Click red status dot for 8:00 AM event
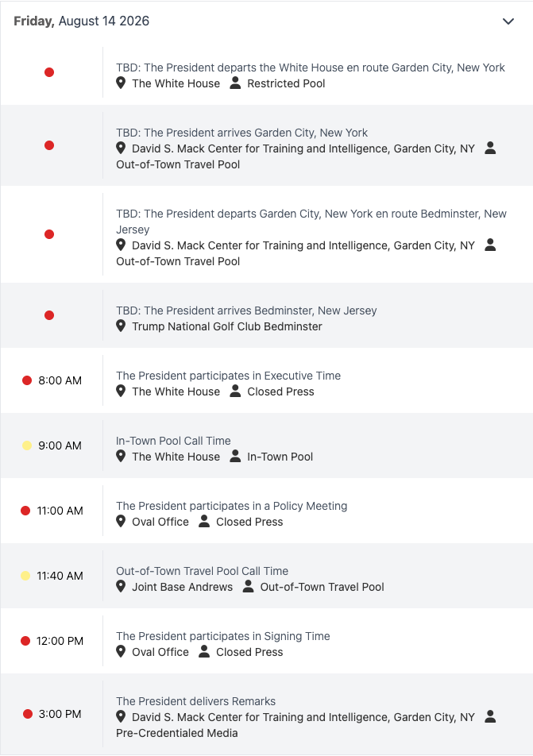This screenshot has height=756, width=533. coord(27,380)
